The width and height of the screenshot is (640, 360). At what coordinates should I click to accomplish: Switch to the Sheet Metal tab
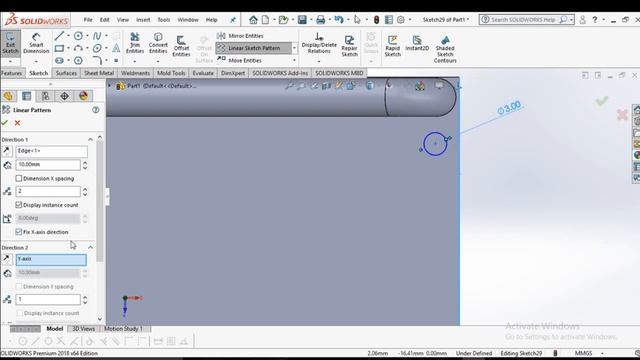coord(99,73)
